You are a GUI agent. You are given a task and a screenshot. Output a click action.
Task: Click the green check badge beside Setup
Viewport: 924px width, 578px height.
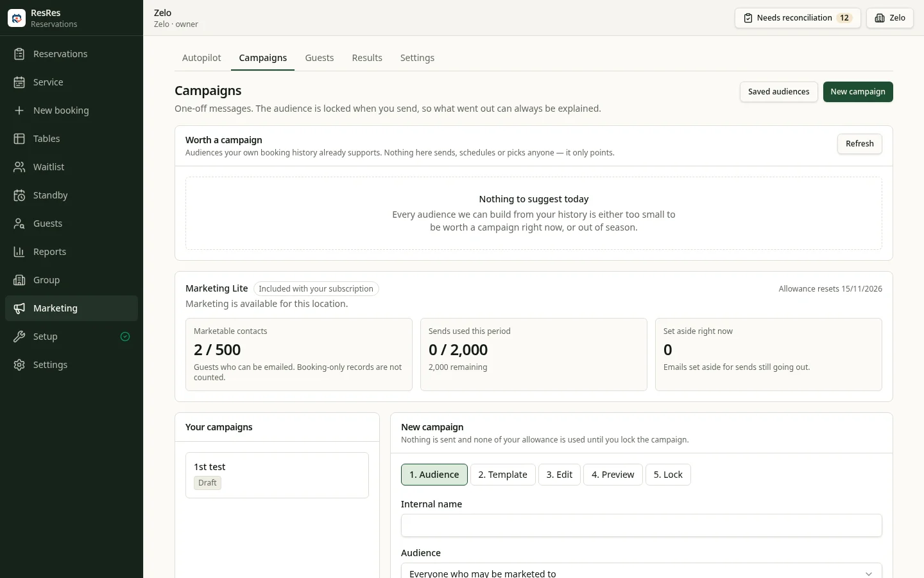coord(125,337)
